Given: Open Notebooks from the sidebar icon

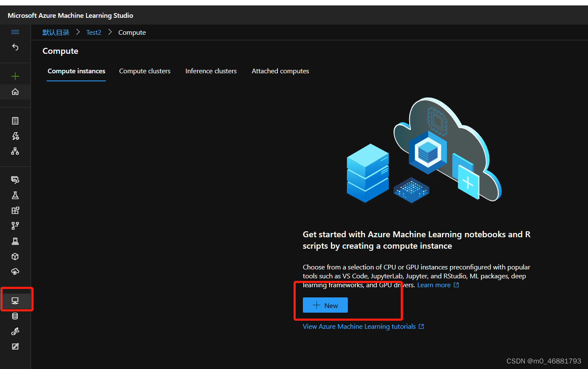Looking at the screenshot, I should coord(15,121).
